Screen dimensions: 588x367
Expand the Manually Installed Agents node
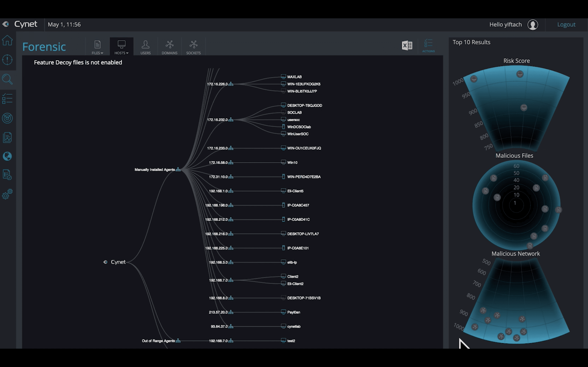(x=178, y=170)
